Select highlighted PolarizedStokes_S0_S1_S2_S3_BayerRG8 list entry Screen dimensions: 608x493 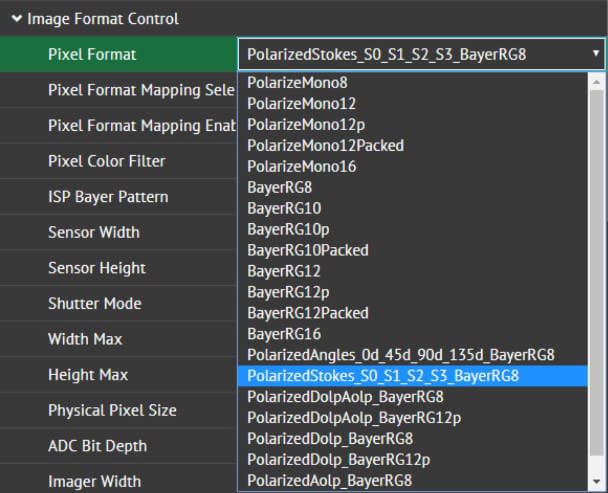click(x=413, y=376)
